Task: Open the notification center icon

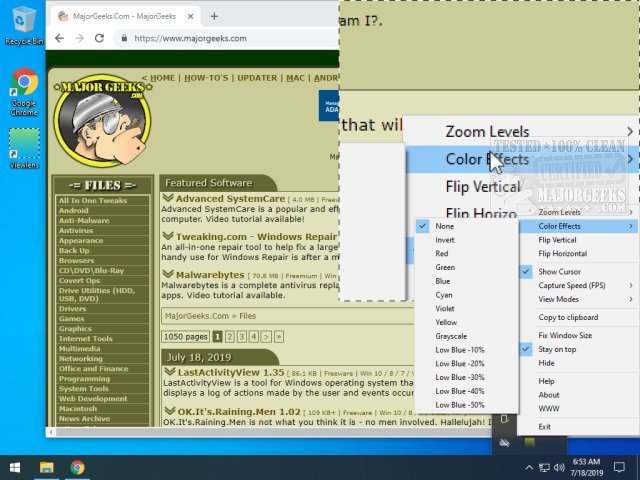Action: pyautogui.click(x=619, y=467)
